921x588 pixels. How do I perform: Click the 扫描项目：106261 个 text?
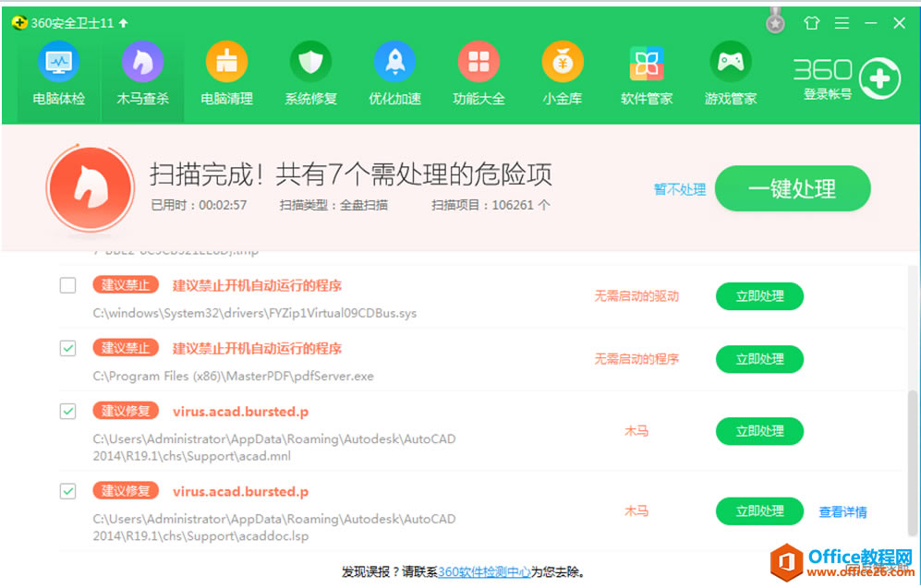[x=491, y=206]
